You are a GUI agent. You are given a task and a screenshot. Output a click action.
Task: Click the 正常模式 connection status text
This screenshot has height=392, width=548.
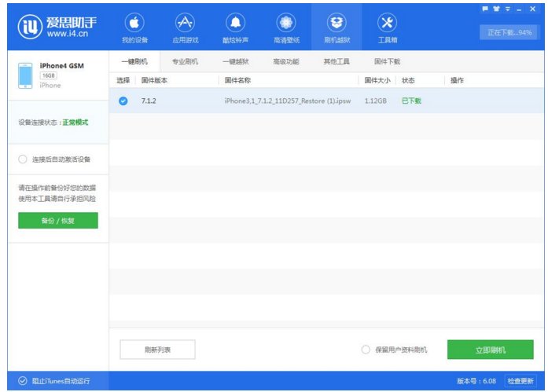coord(75,123)
